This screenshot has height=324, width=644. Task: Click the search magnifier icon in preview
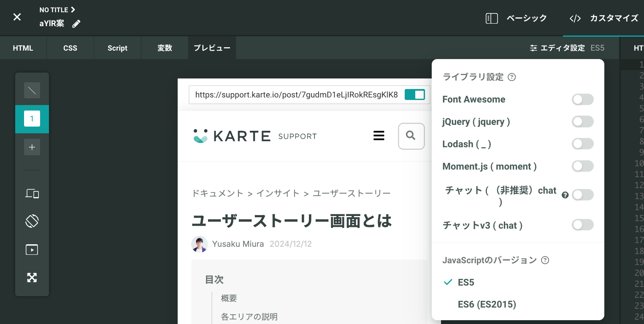411,136
